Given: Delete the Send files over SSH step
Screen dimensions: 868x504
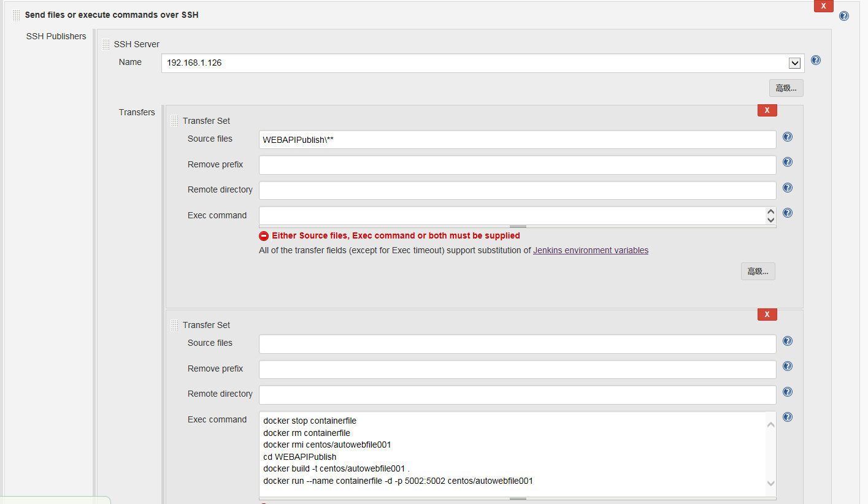Looking at the screenshot, I should point(823,6).
